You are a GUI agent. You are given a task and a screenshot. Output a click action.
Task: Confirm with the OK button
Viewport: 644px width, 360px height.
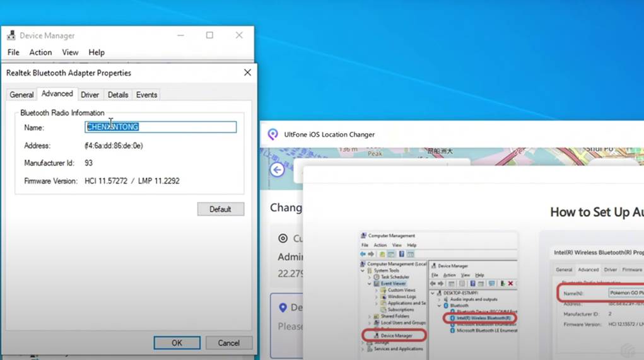pyautogui.click(x=177, y=343)
